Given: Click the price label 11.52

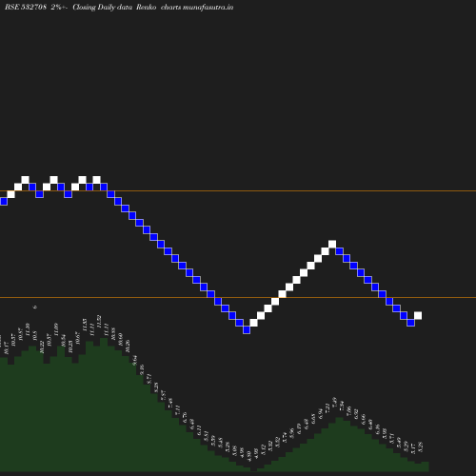Looking at the screenshot, I should (x=99, y=321).
